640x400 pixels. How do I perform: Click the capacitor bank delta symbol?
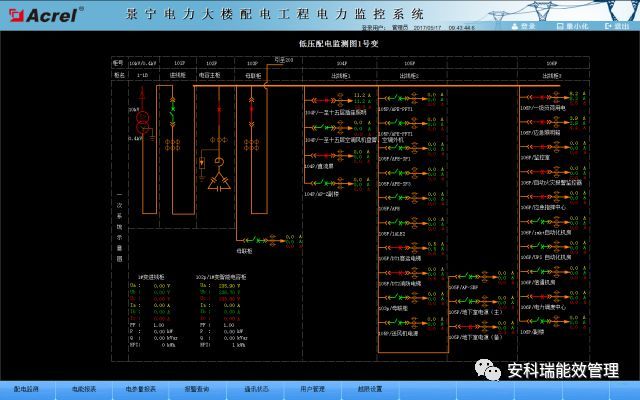tap(217, 183)
